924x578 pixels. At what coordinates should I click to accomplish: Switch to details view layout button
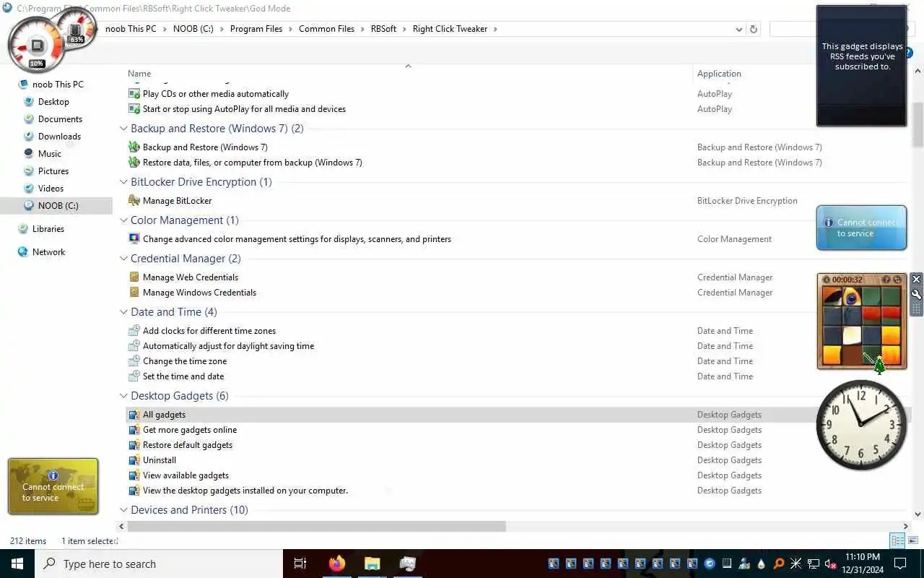pos(897,540)
